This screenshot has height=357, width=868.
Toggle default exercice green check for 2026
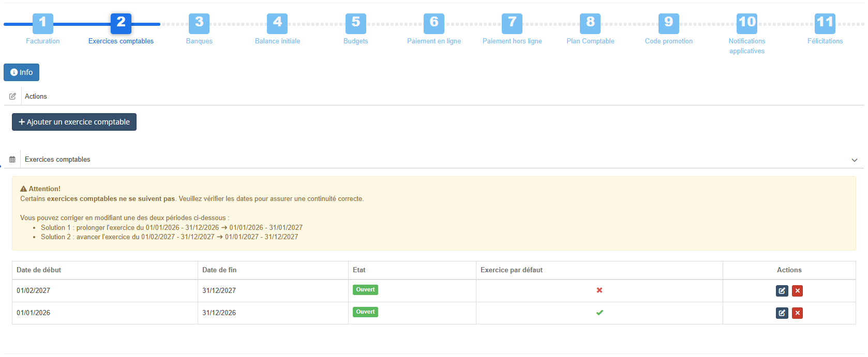click(x=599, y=313)
